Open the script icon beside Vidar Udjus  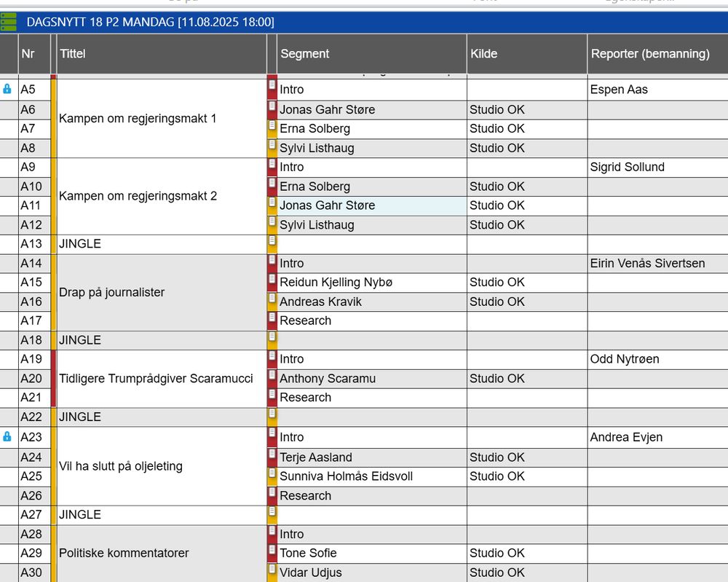point(272,569)
